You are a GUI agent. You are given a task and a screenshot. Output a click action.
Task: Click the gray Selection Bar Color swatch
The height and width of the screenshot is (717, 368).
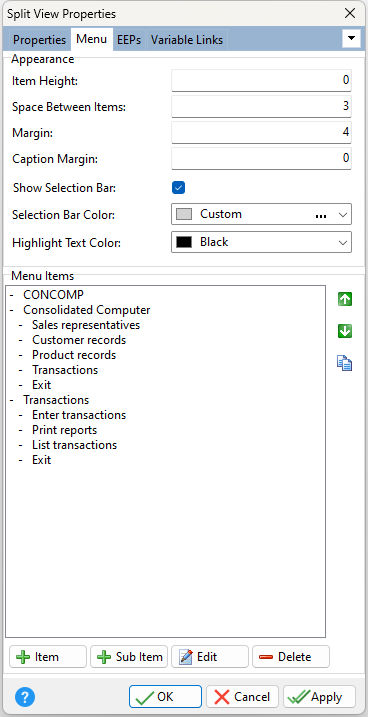click(x=184, y=214)
